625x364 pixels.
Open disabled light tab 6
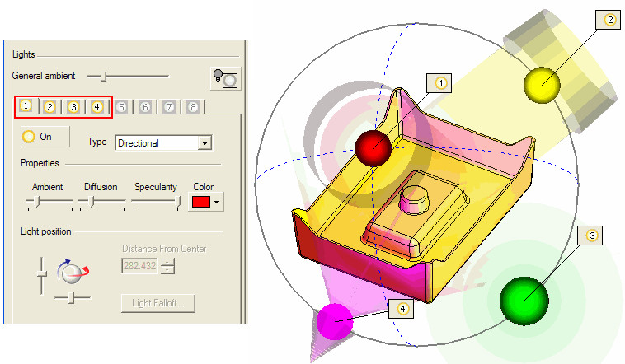pos(145,107)
